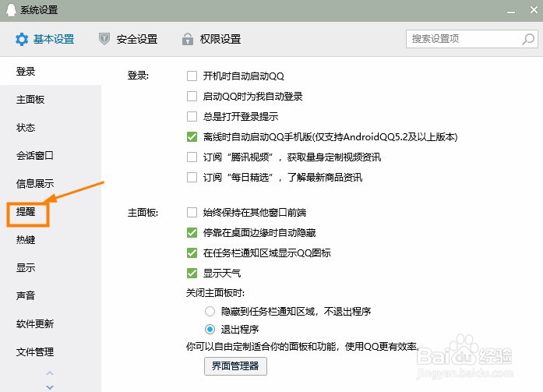Uncheck 停靠在桌面边缘时自动隐藏 checkbox

click(192, 232)
